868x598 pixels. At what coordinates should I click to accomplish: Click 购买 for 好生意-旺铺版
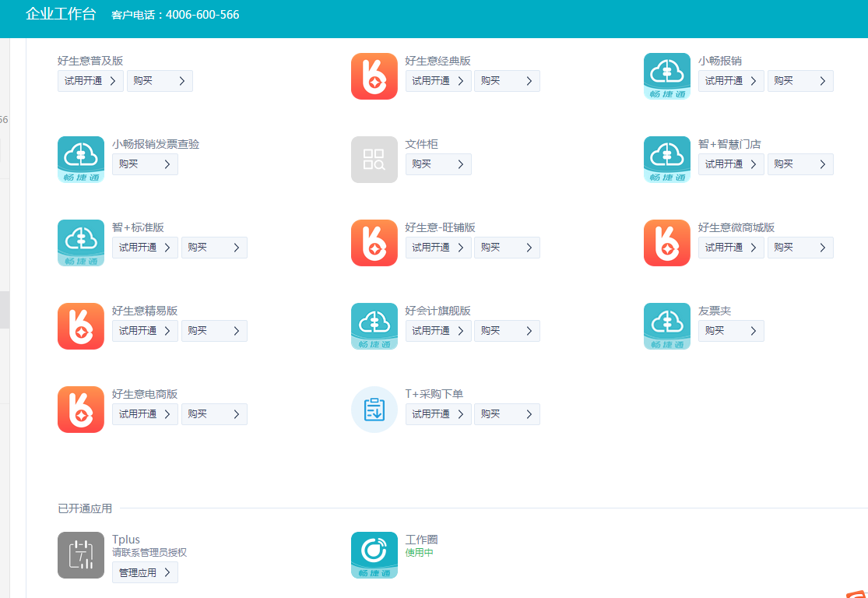(507, 248)
